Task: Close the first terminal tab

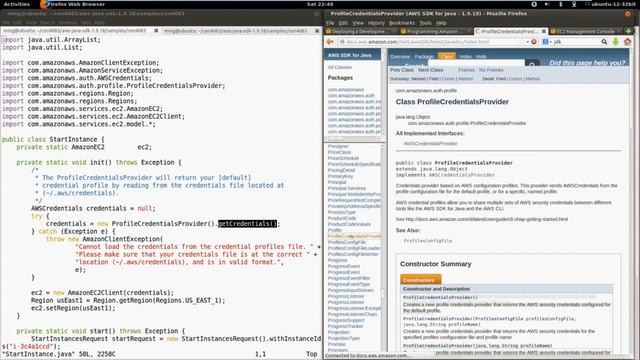Action: 156,31
